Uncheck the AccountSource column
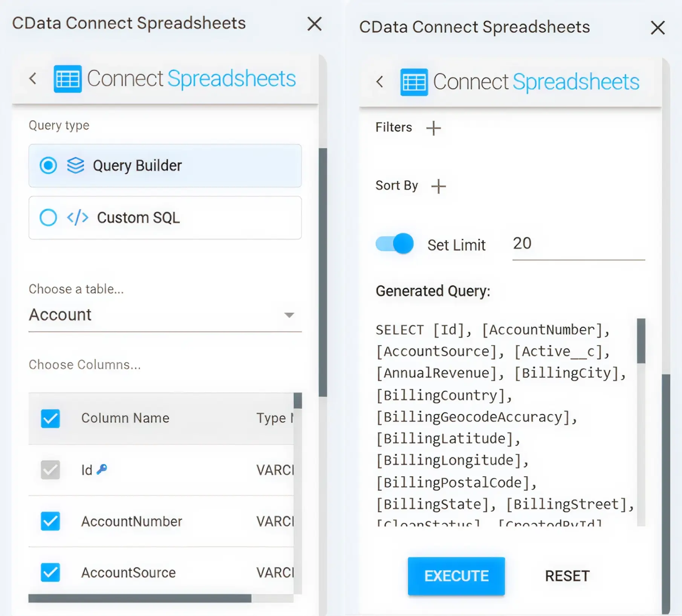Viewport: 682px width, 616px height. (50, 572)
